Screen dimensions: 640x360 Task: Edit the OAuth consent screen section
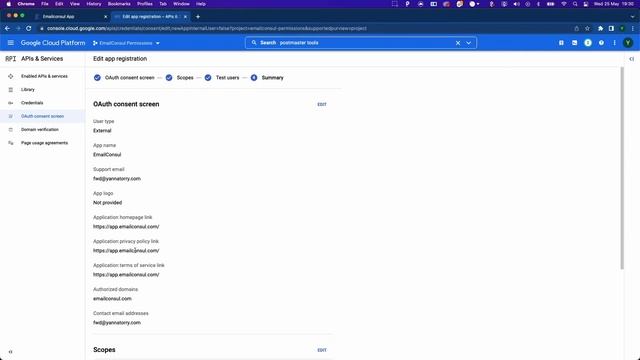(322, 104)
